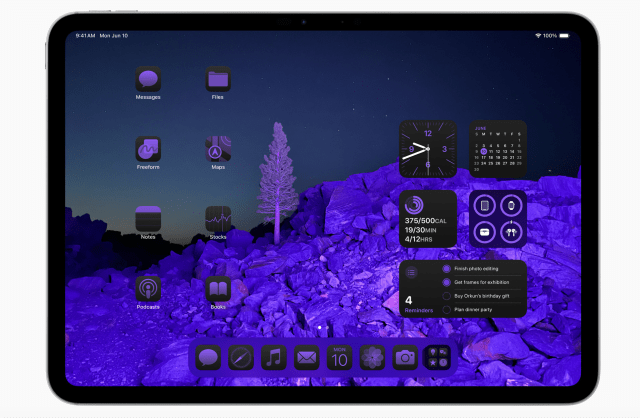Tap the '4 Reminders' count label
Image resolution: width=640 pixels, height=418 pixels.
click(x=418, y=305)
